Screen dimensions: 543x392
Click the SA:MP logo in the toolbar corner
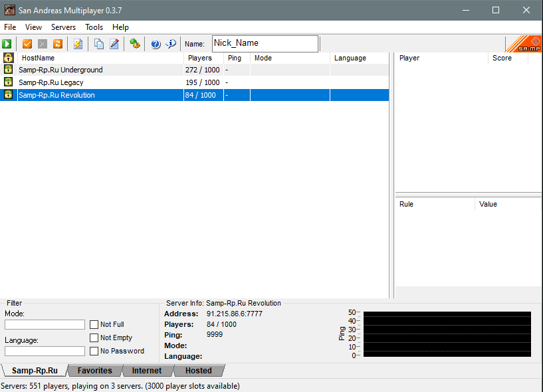[524, 44]
